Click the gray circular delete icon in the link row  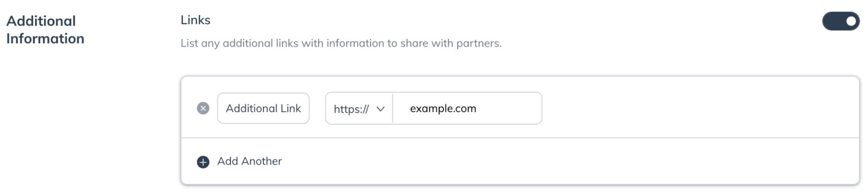203,108
